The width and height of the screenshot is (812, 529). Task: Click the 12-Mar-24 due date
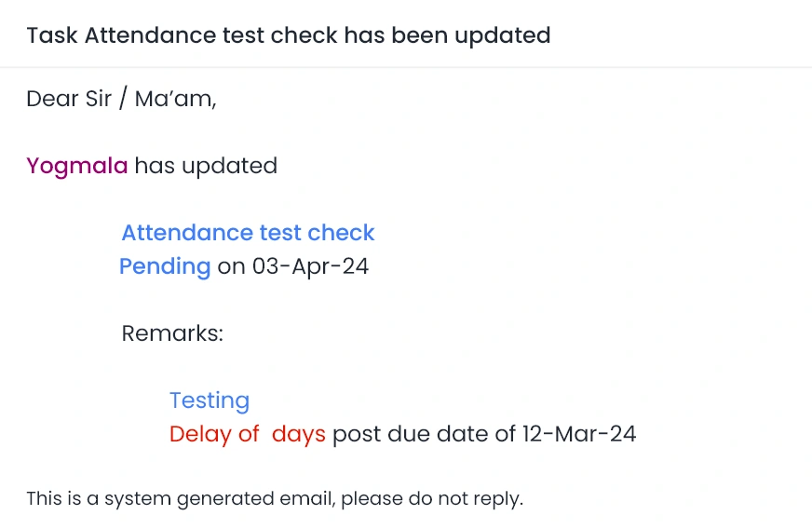coord(578,434)
